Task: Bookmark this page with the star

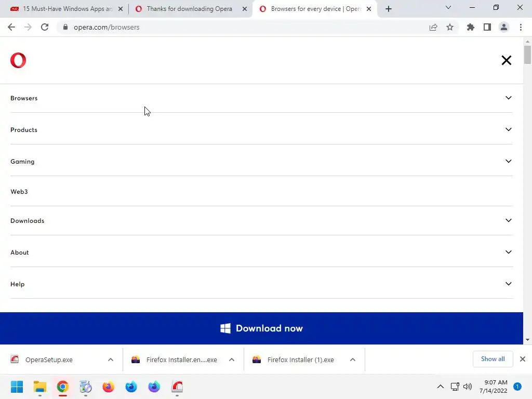Action: pos(450,27)
